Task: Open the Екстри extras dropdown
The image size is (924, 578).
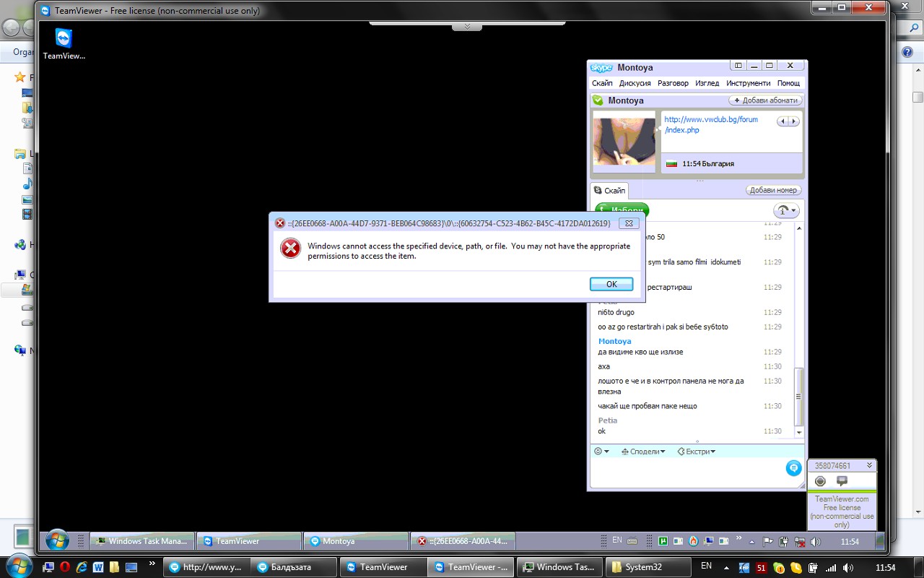Action: click(x=696, y=452)
